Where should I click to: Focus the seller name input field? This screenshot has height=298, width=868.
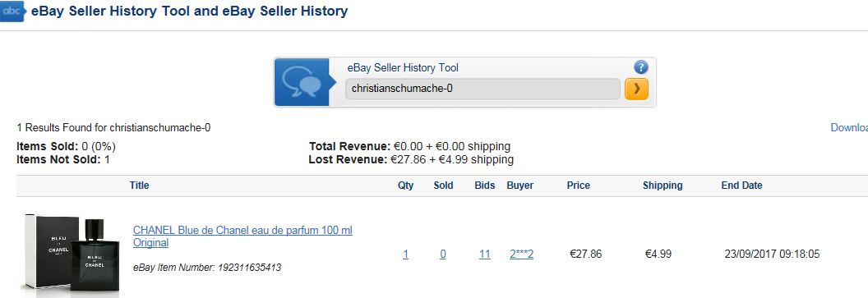[482, 89]
